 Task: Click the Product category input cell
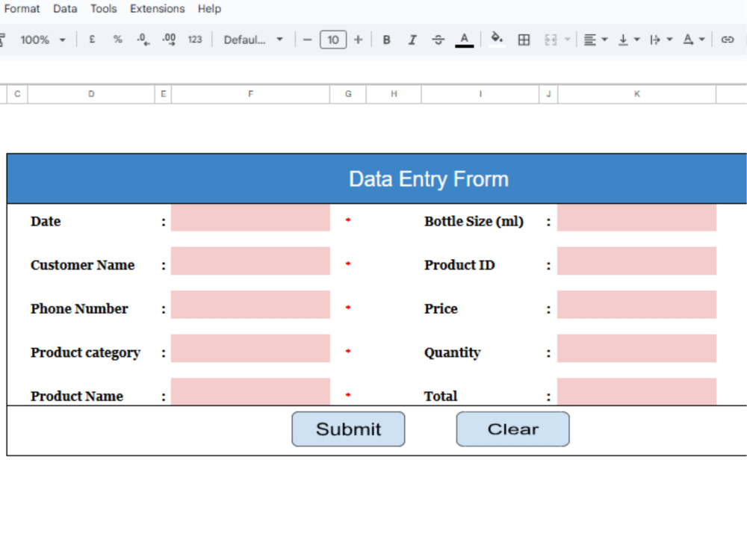pyautogui.click(x=250, y=349)
